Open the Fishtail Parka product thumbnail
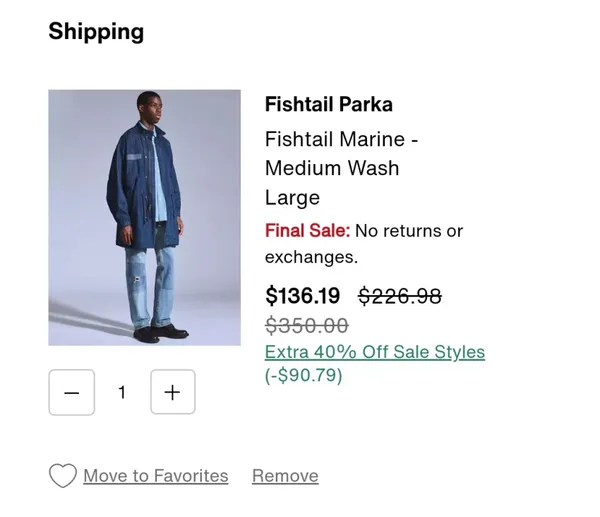600x517 pixels. (x=144, y=217)
